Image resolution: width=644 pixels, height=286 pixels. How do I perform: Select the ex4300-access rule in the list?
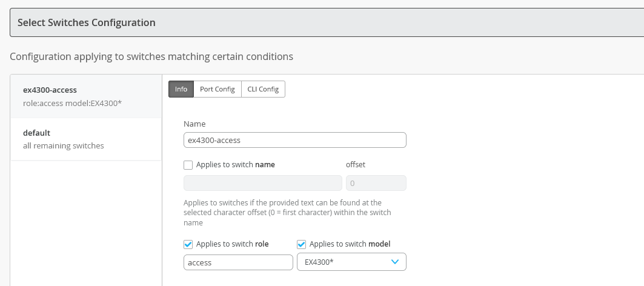pyautogui.click(x=86, y=96)
